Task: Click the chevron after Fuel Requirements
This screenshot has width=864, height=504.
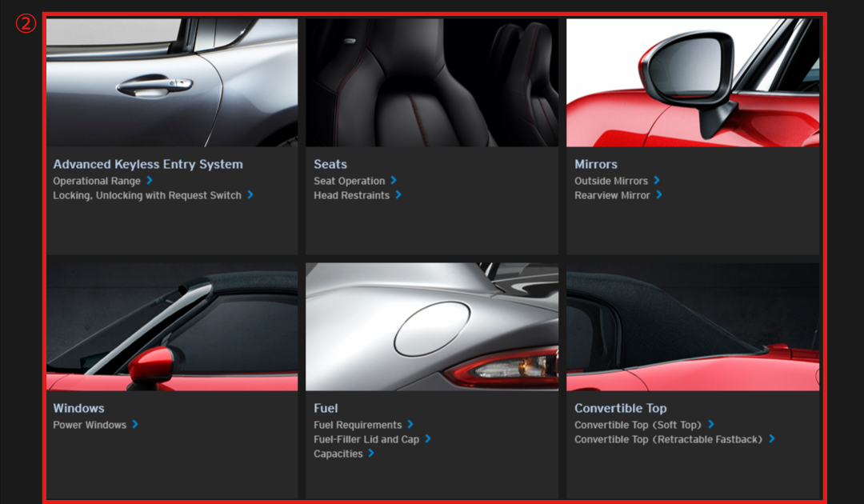Action: (410, 425)
